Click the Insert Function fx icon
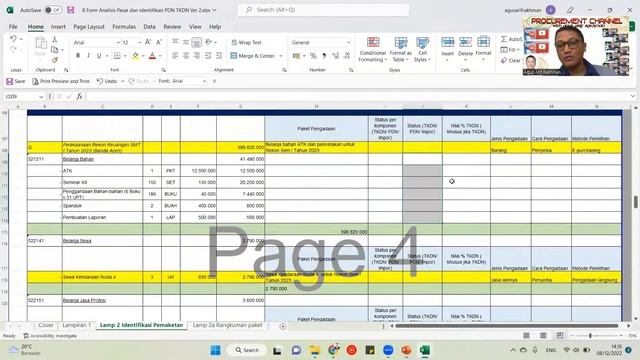 point(79,96)
